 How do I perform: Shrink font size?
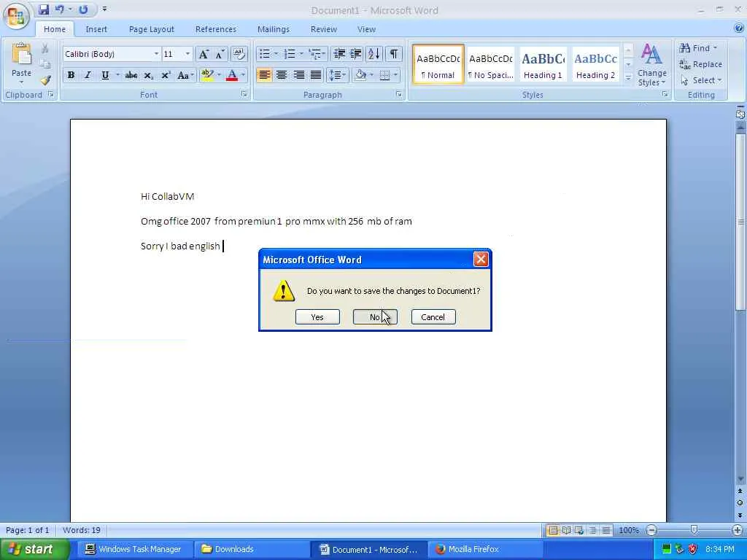coord(220,54)
